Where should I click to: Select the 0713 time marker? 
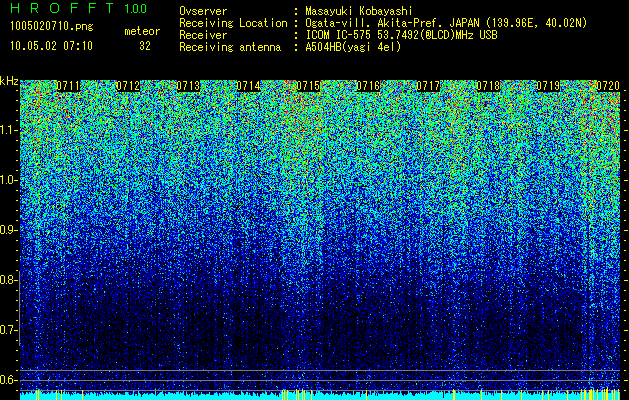click(188, 86)
